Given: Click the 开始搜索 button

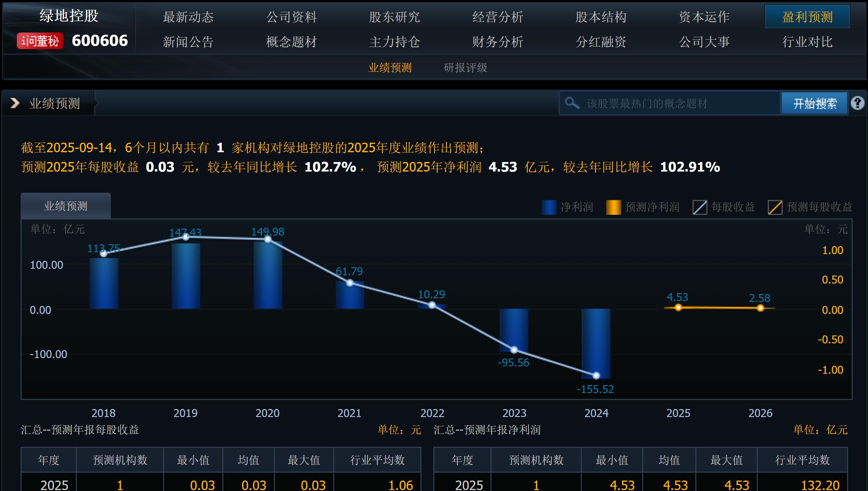Looking at the screenshot, I should pyautogui.click(x=815, y=103).
